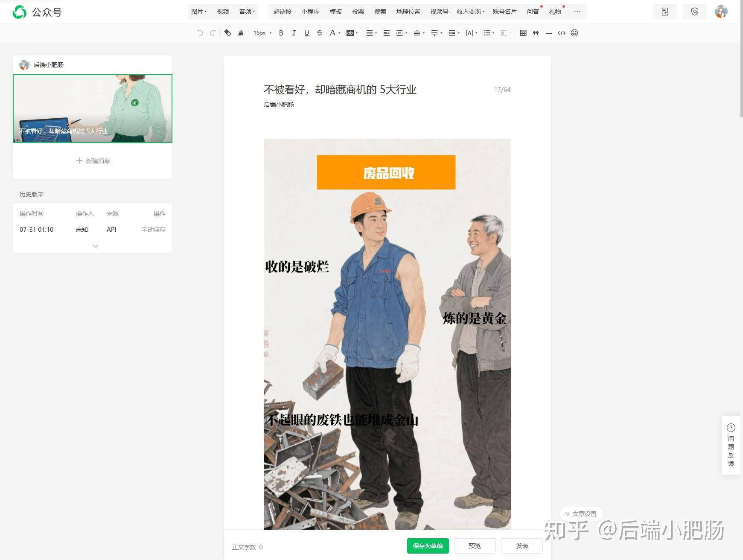743x560 pixels.
Task: Toggle underline text formatting
Action: 306,33
